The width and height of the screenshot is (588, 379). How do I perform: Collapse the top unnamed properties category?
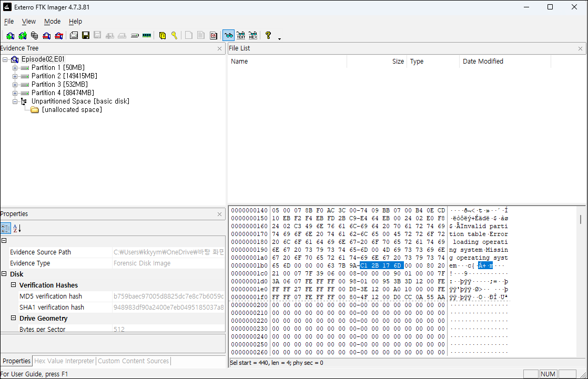4,241
